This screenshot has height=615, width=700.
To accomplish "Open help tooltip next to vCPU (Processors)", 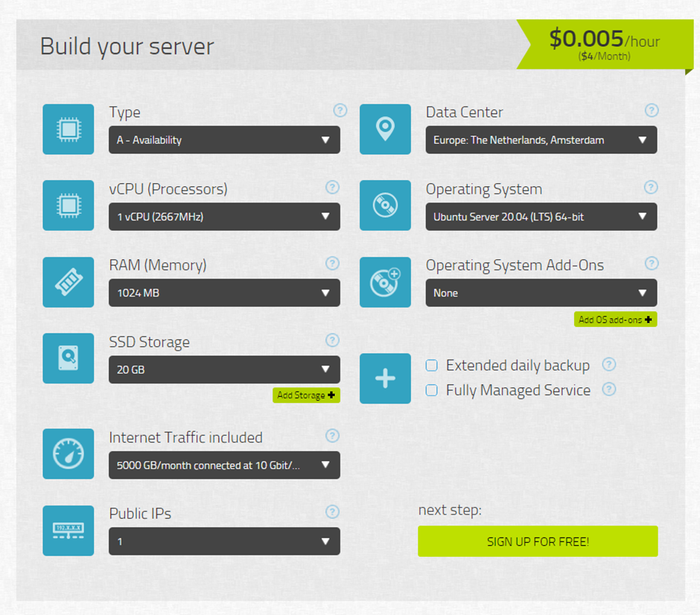I will [x=333, y=188].
